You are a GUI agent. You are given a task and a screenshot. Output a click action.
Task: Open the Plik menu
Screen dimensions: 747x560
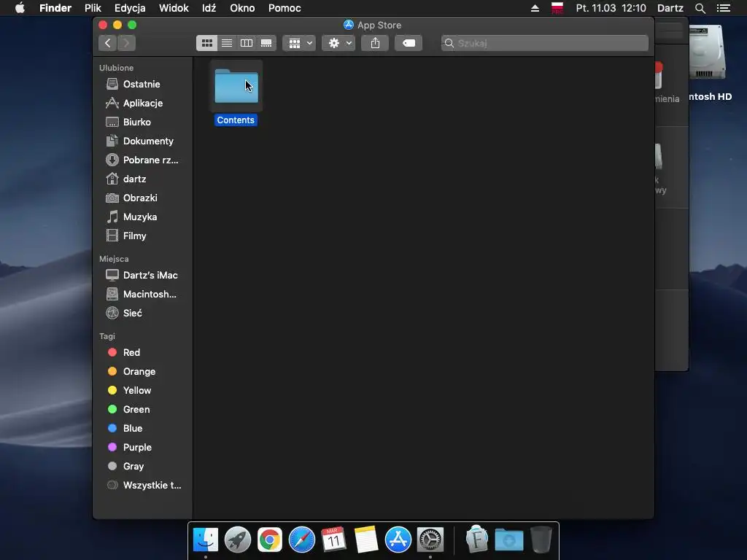click(x=93, y=8)
